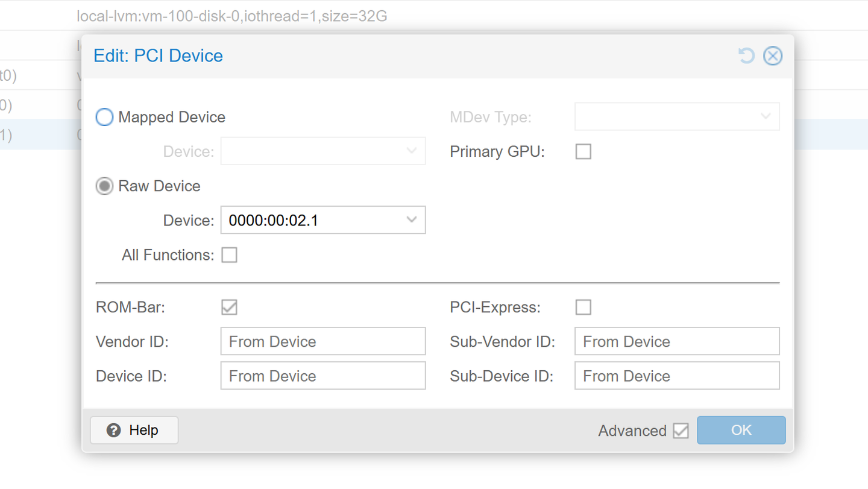Toggle the All Functions checkbox
Screen dimensions: 868x489
click(x=229, y=255)
